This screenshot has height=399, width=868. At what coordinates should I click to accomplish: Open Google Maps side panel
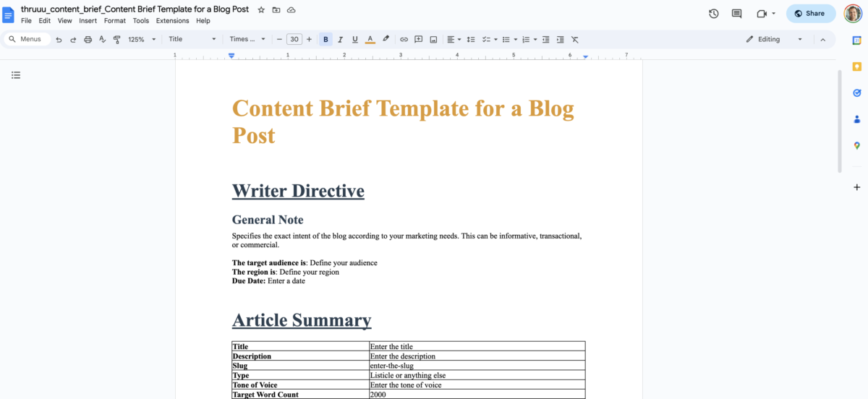[856, 146]
